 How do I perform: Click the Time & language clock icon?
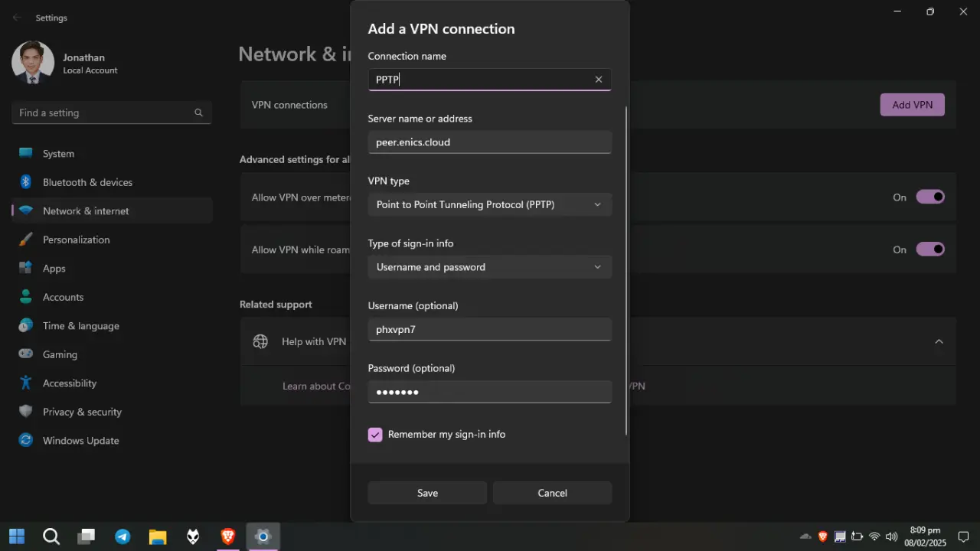[26, 326]
